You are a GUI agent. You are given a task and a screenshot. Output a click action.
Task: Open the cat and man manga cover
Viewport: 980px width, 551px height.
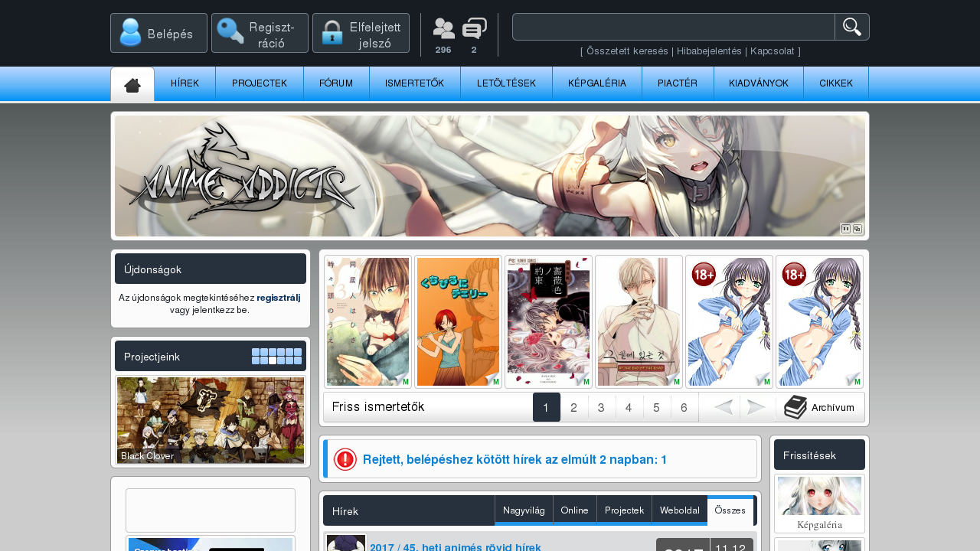pyautogui.click(x=367, y=321)
